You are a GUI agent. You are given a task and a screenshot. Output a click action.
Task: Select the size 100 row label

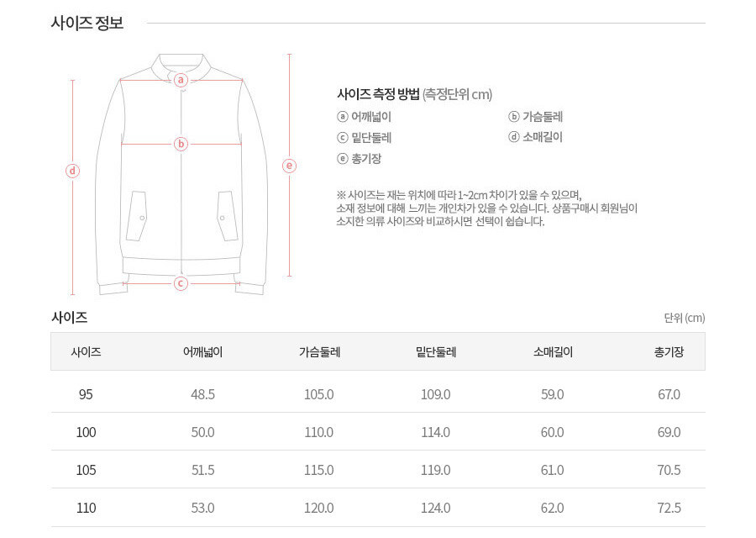86,432
